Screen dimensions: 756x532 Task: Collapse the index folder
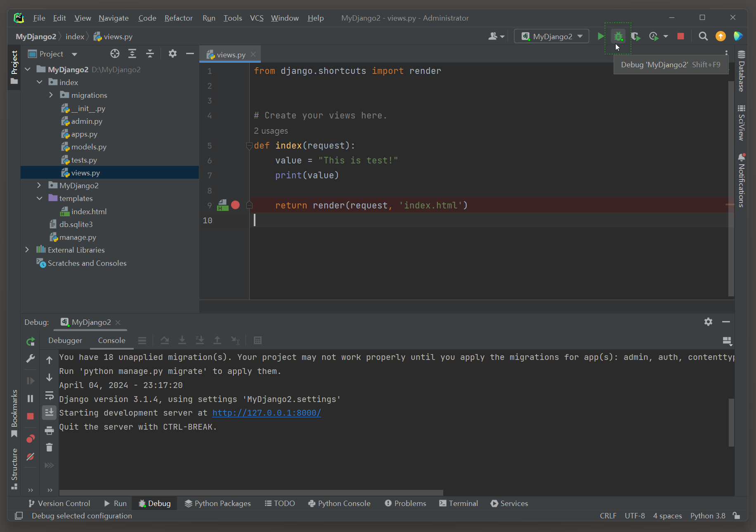40,82
